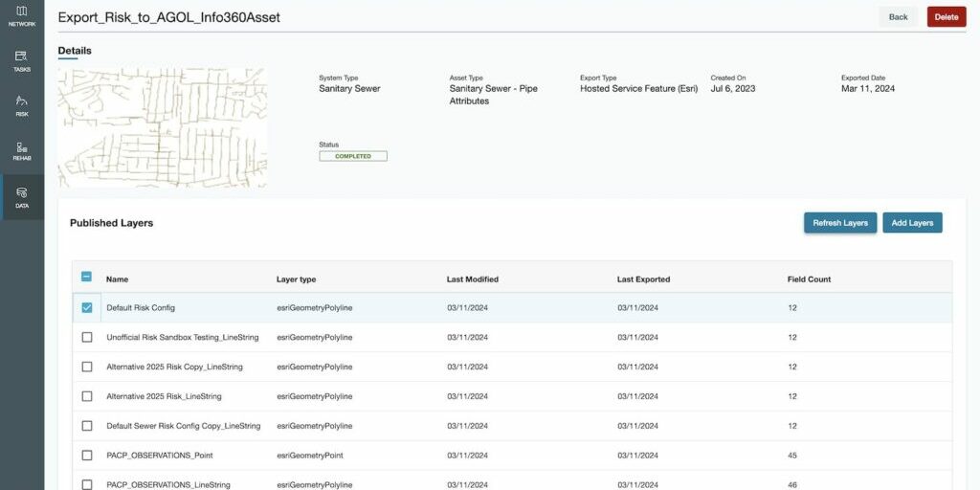The width and height of the screenshot is (980, 490).
Task: Click Alternative 2025 Risk Copy_LineString name
Action: pos(174,367)
